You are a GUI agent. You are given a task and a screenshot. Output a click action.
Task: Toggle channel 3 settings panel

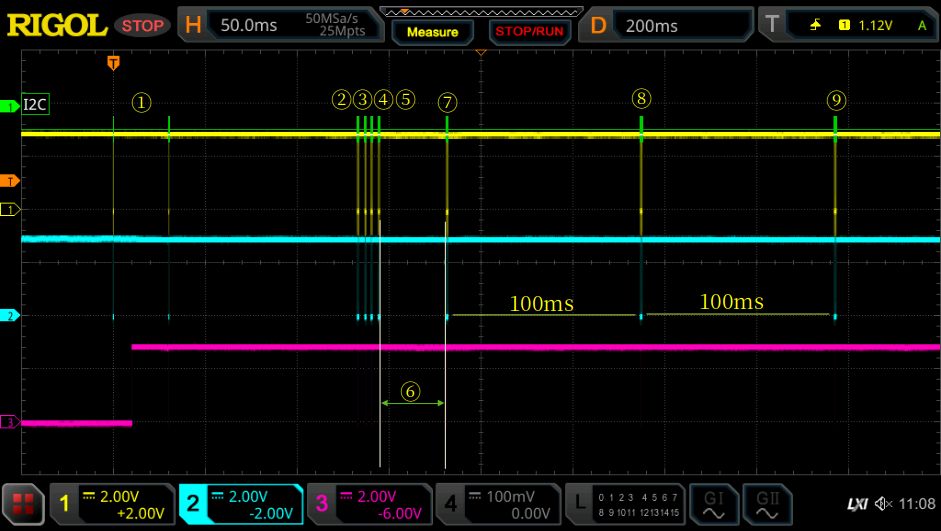[x=369, y=503]
